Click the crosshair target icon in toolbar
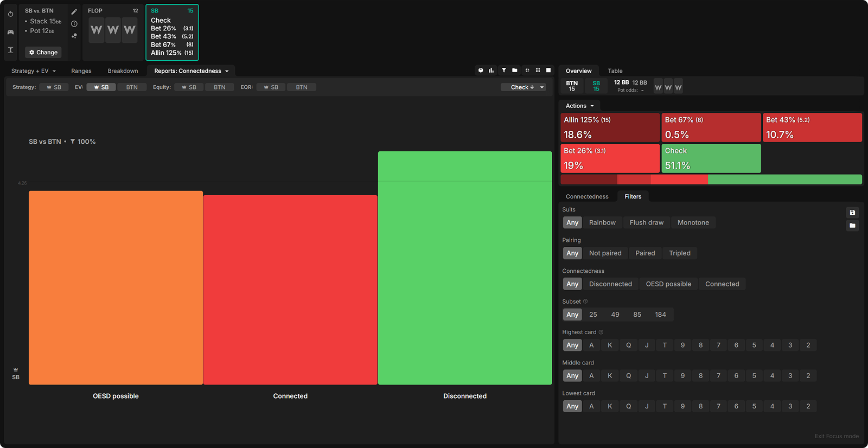 pos(527,71)
